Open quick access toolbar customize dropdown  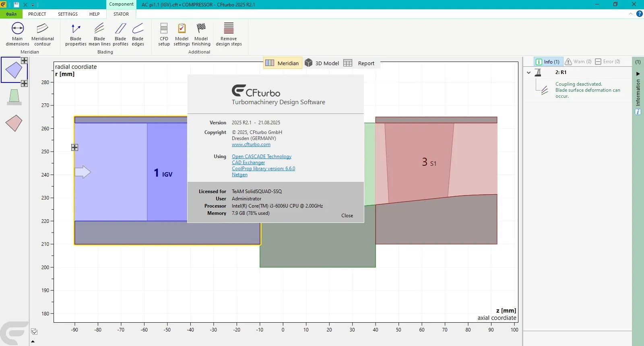pos(33,5)
